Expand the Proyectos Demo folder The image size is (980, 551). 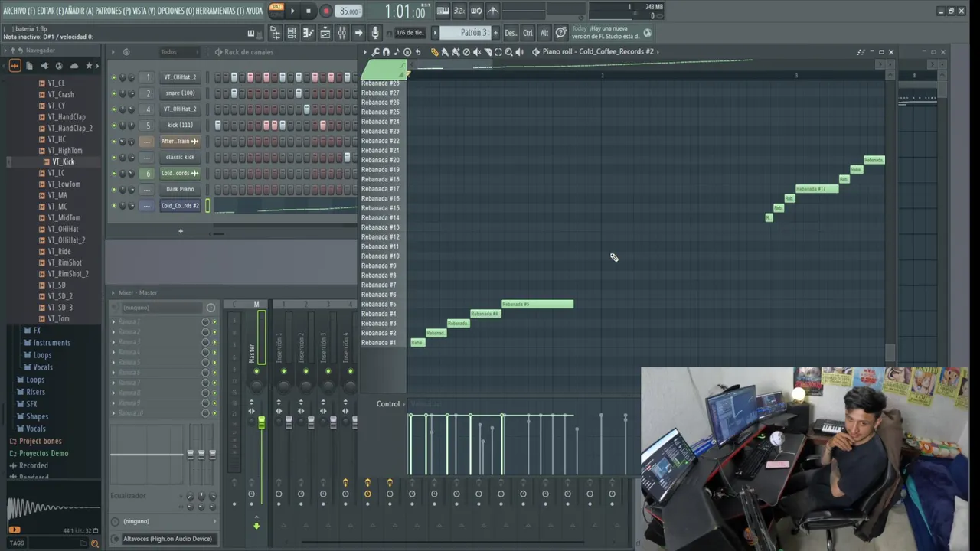pos(44,454)
